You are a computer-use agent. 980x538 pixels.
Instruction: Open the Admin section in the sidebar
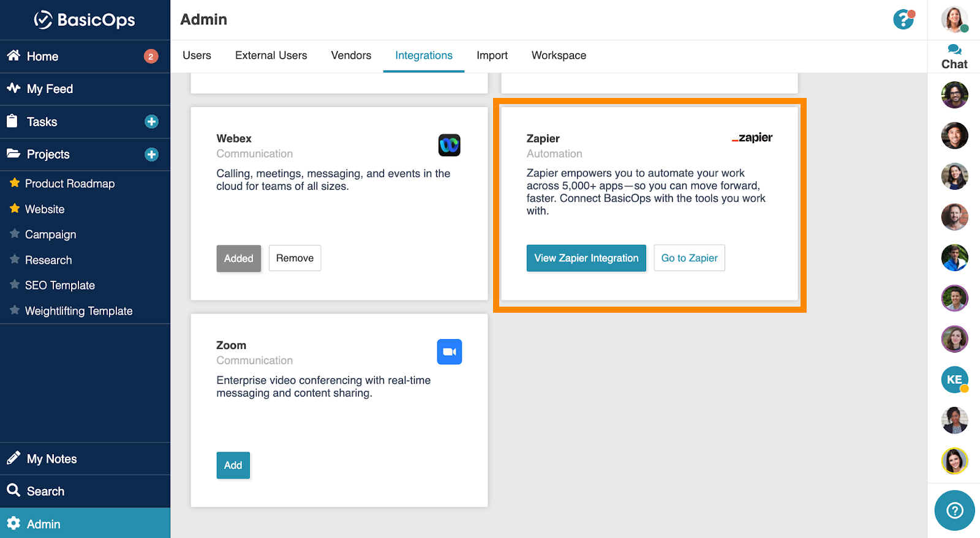tap(85, 524)
